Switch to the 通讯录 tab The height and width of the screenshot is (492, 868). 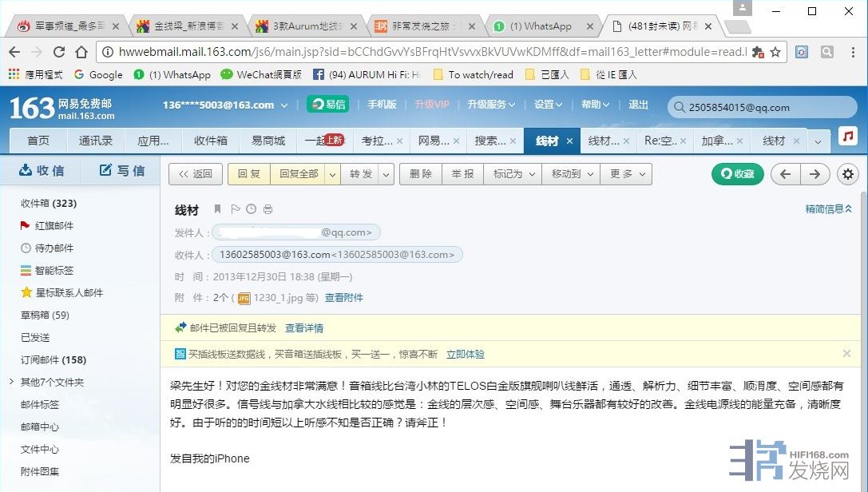[x=95, y=141]
